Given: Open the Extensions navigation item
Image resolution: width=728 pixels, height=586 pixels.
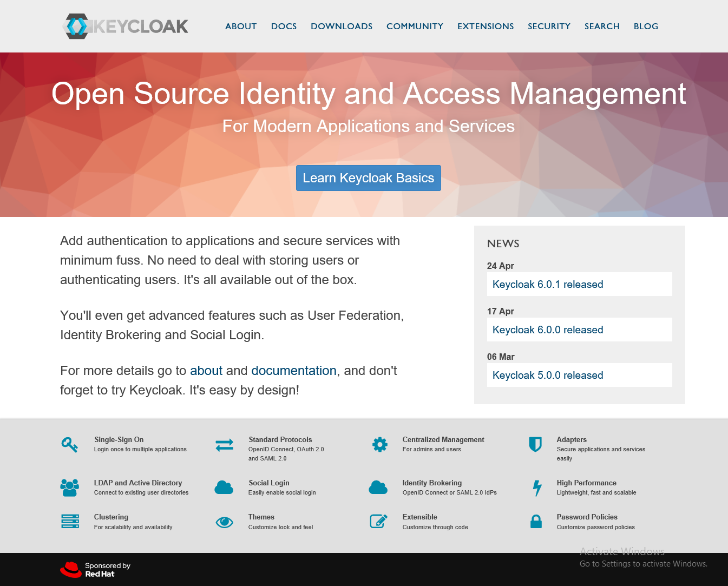Looking at the screenshot, I should click(486, 26).
